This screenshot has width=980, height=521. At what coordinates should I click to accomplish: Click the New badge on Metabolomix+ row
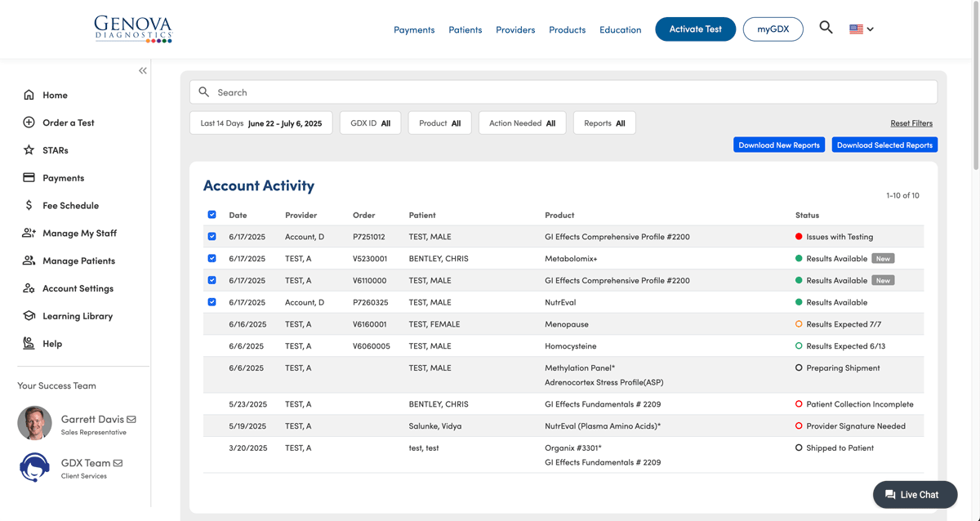(883, 258)
